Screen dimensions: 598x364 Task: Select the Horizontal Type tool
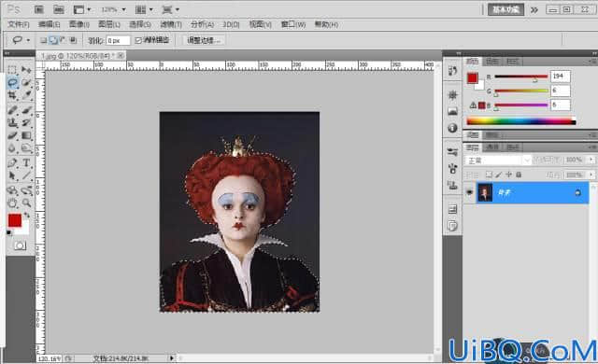(x=26, y=163)
